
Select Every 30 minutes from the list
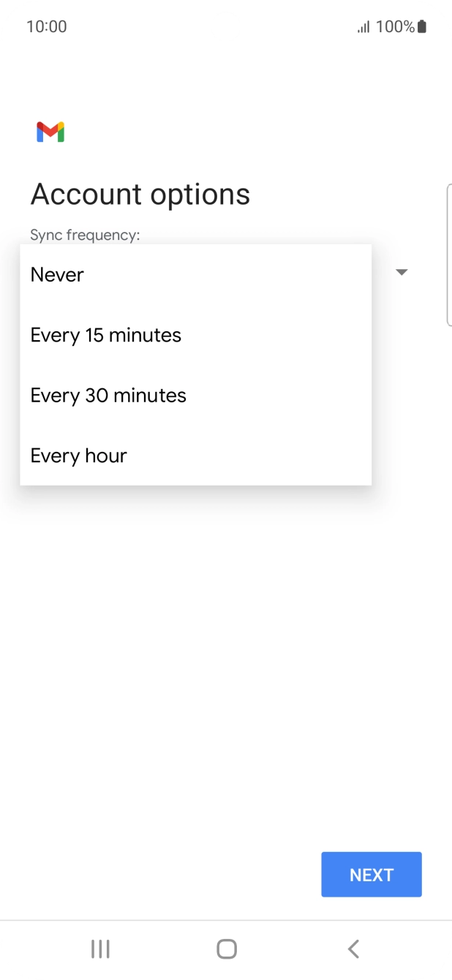point(108,395)
